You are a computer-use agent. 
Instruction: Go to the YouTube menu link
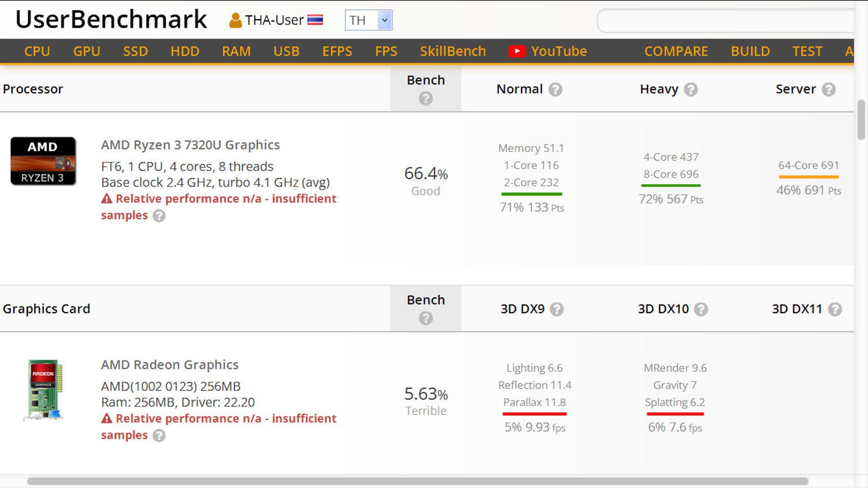[x=547, y=51]
